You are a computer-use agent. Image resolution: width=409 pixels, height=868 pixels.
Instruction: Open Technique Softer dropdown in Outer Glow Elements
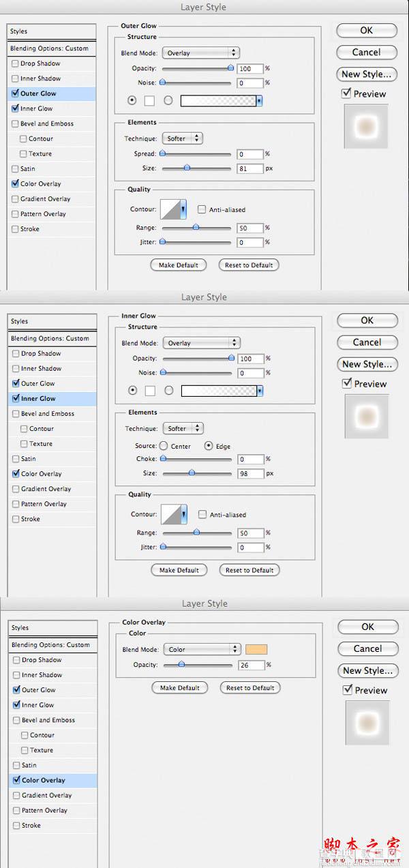pos(182,138)
